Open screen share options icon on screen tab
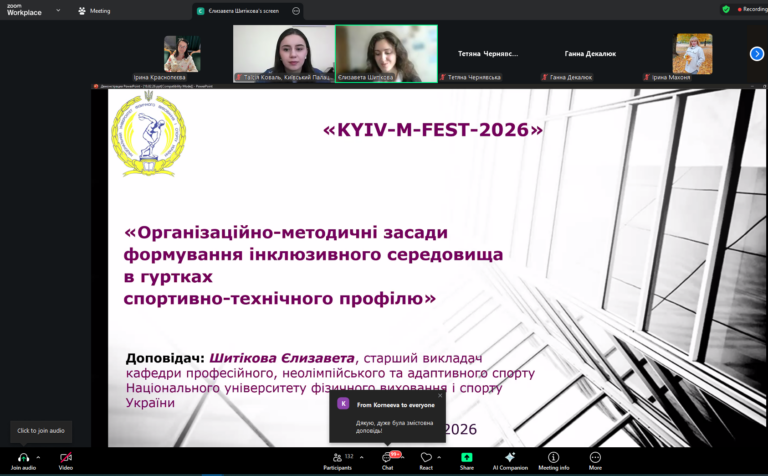 tap(296, 11)
